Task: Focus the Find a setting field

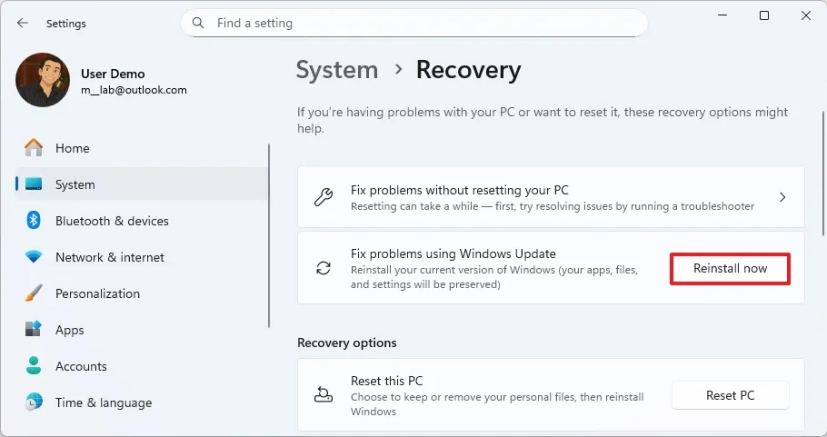Action: pyautogui.click(x=414, y=23)
